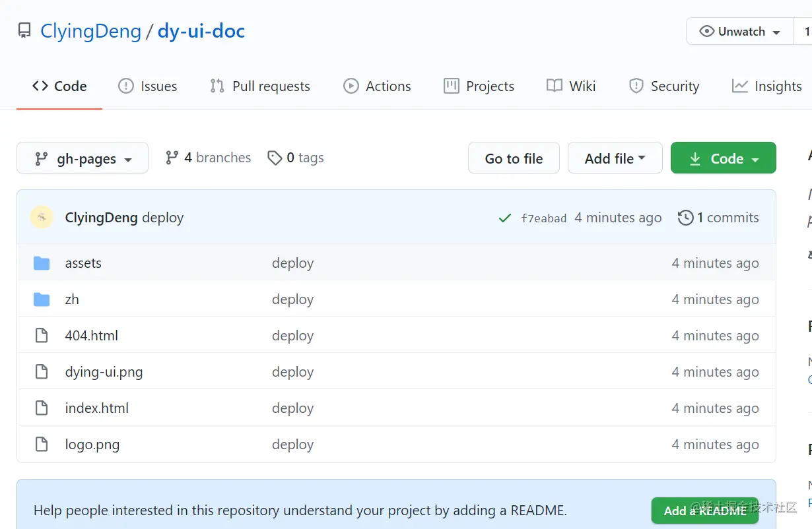
Task: Open the Pull requests tab
Action: (260, 86)
